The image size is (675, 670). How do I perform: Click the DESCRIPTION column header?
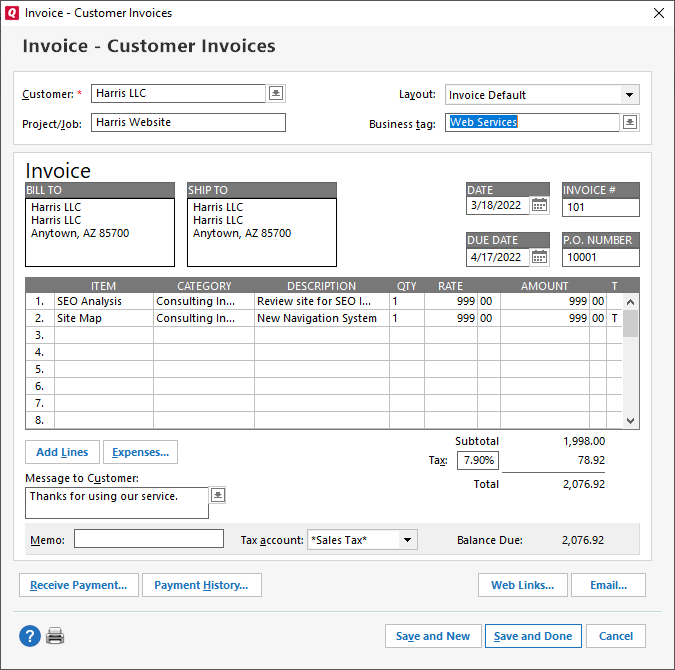[x=322, y=286]
